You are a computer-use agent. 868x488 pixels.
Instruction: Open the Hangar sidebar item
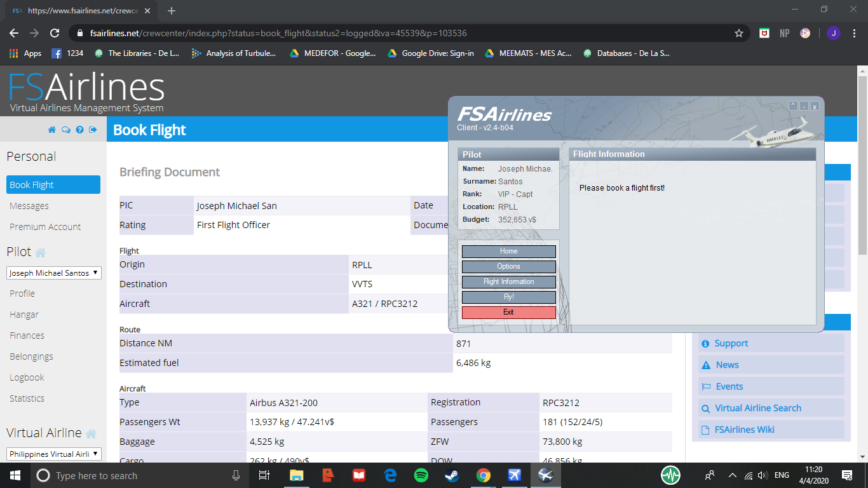[24, 315]
